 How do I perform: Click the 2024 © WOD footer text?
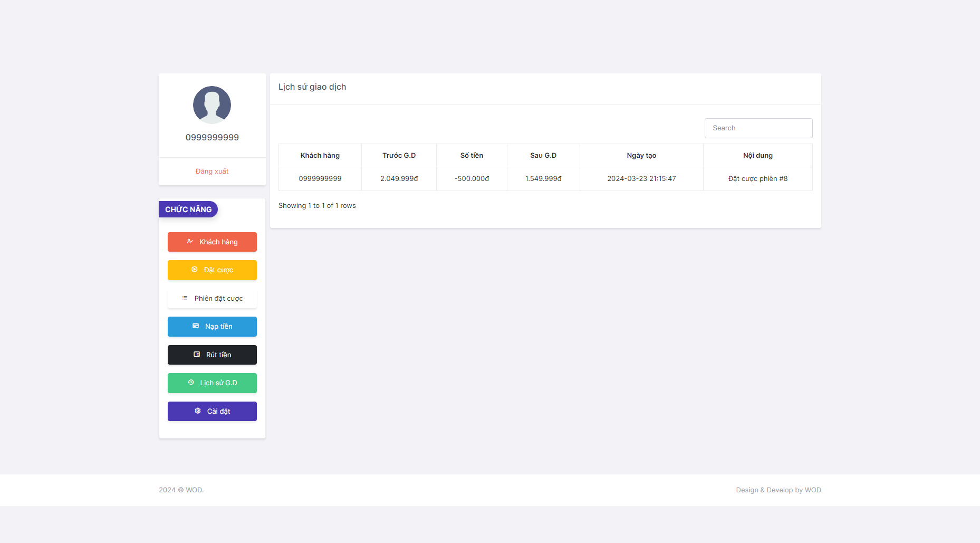(x=181, y=490)
